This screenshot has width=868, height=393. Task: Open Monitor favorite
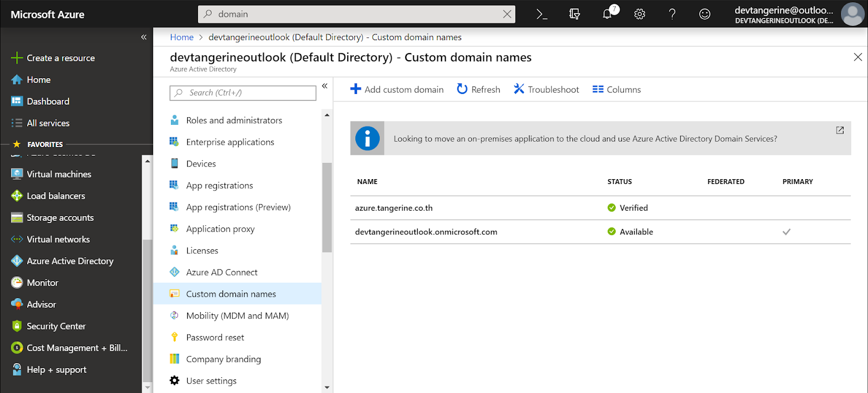tap(34, 283)
